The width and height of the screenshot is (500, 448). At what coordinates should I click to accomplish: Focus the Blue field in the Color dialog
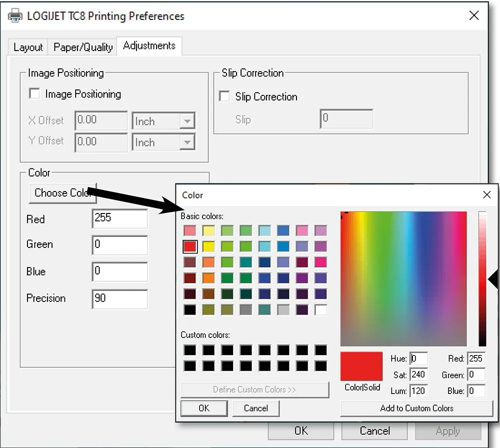click(476, 390)
